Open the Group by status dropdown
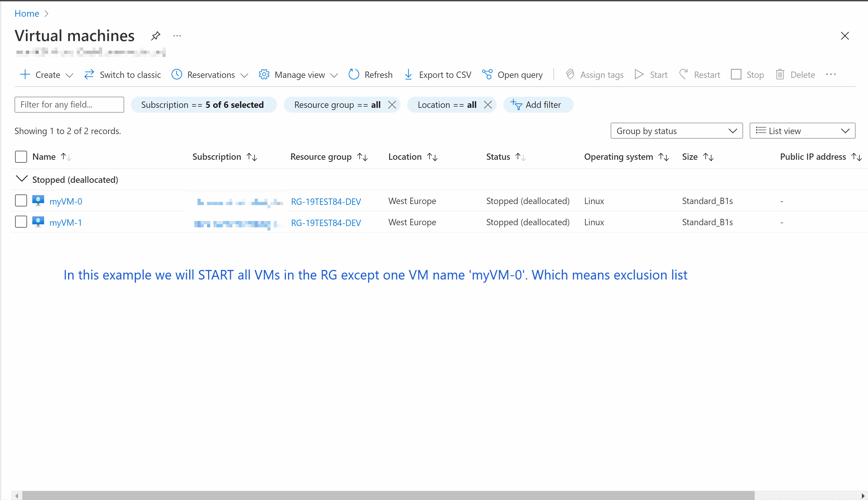 [676, 130]
